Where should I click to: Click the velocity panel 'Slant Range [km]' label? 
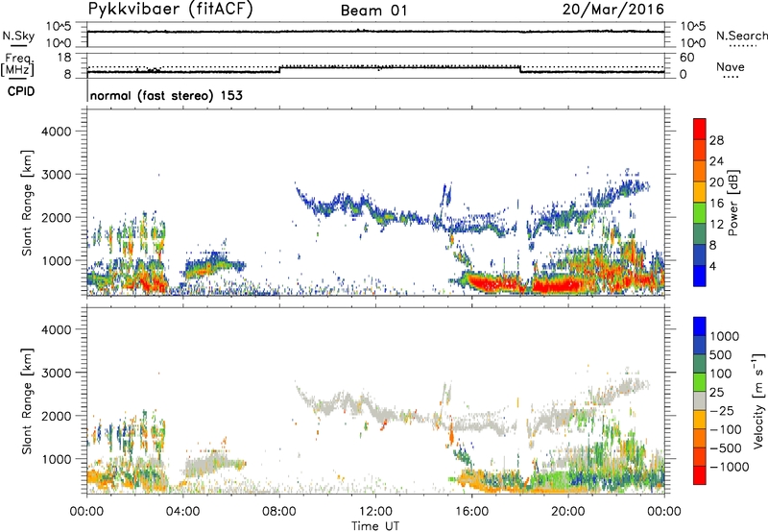pyautogui.click(x=27, y=400)
